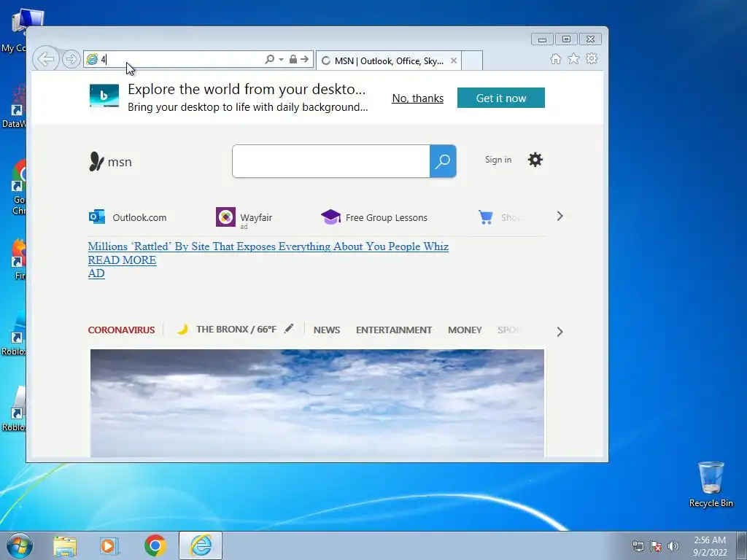
Task: Click the address bar search magnifier
Action: (269, 59)
